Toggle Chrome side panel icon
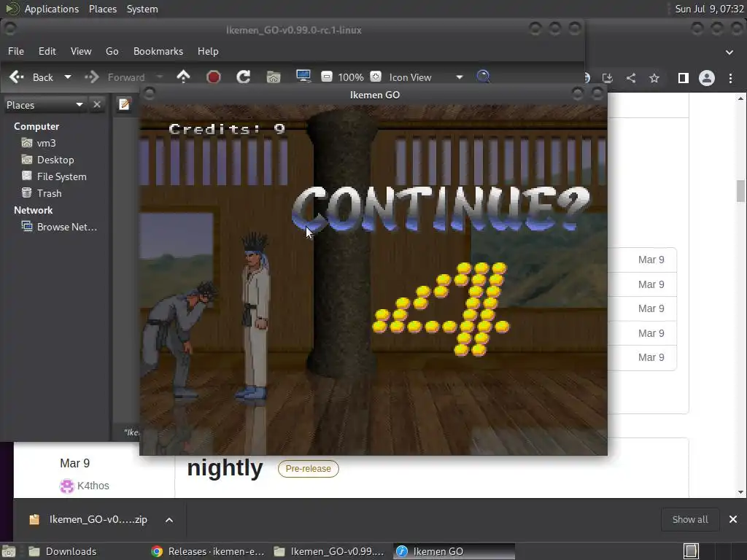 click(x=683, y=77)
